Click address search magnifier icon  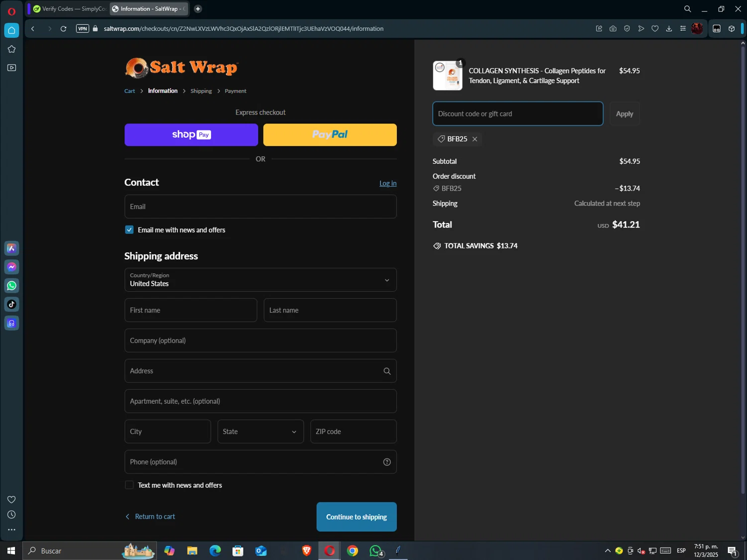(387, 371)
